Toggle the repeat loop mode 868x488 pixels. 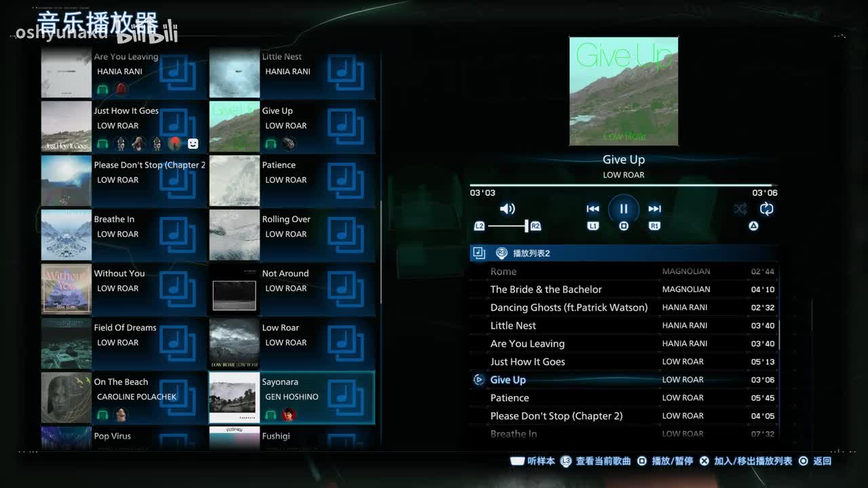[x=767, y=209]
